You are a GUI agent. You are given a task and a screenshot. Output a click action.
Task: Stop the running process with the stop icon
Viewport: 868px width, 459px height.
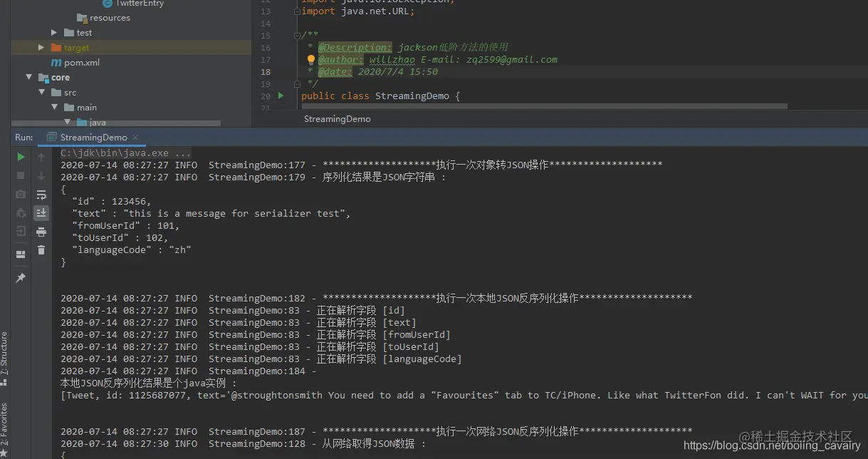(21, 175)
